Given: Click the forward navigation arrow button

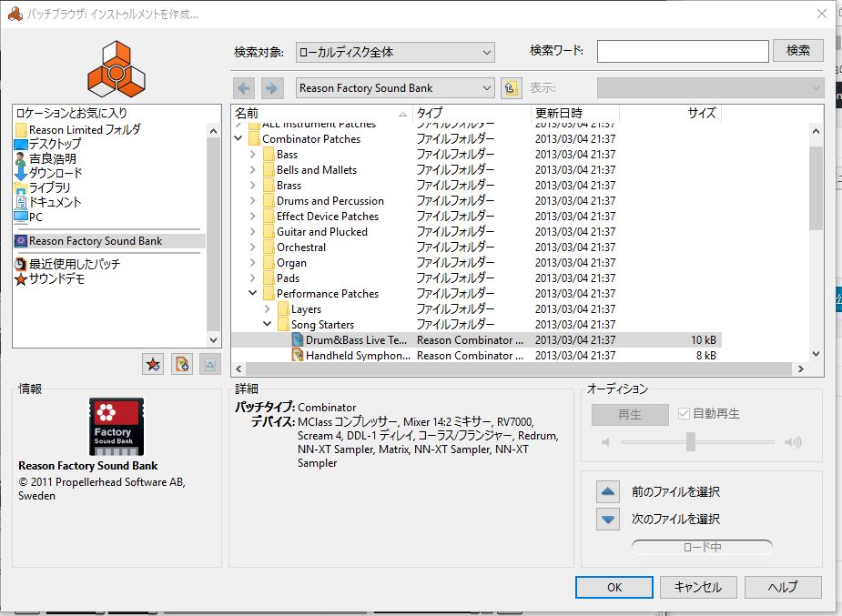Looking at the screenshot, I should pos(272,88).
